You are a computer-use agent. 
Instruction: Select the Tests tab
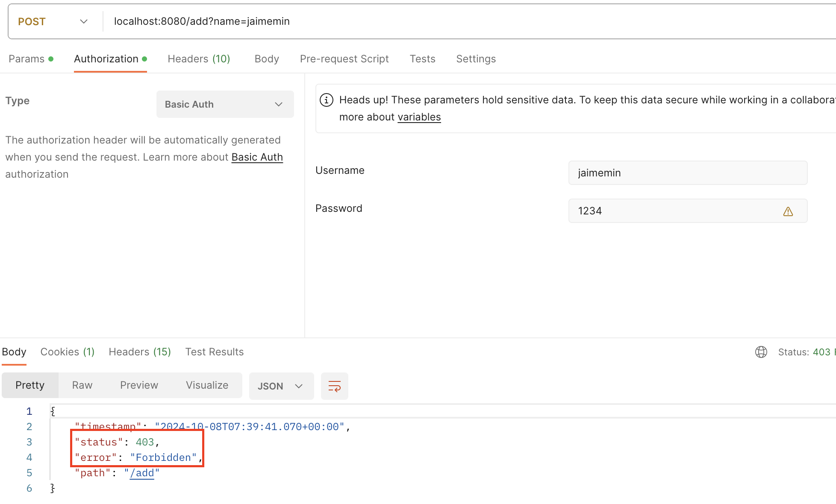[422, 59]
